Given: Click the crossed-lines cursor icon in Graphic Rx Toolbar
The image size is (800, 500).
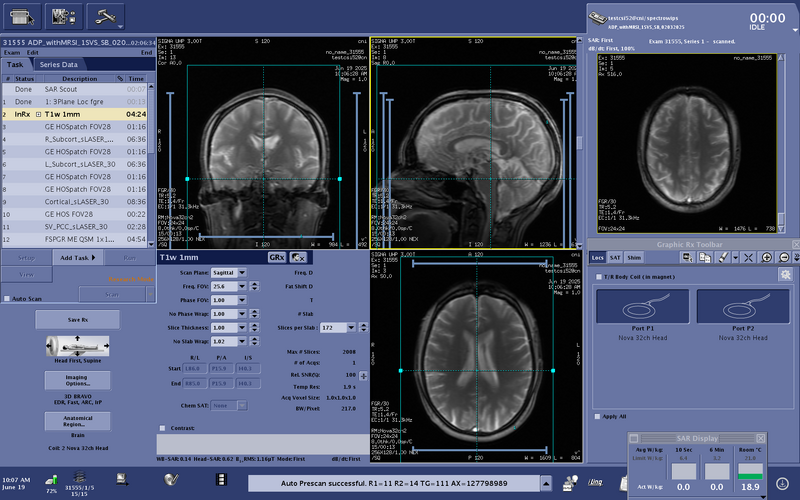Looking at the screenshot, I should (748, 258).
